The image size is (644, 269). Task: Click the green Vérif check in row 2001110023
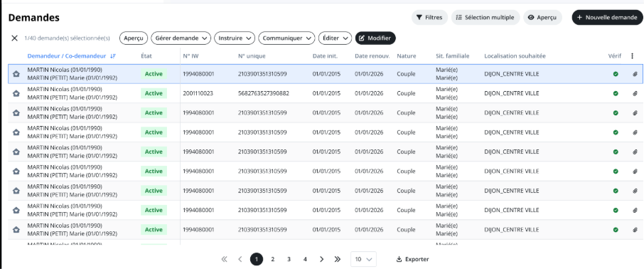pyautogui.click(x=616, y=93)
